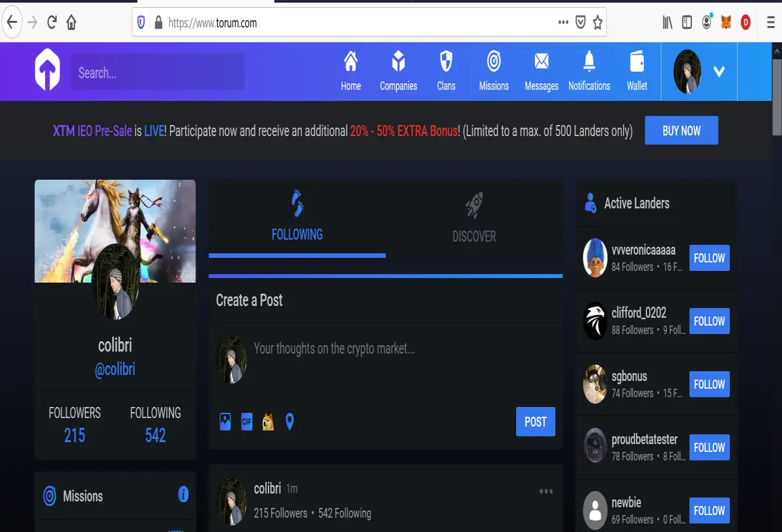Focus the Torum search field

[x=158, y=72]
